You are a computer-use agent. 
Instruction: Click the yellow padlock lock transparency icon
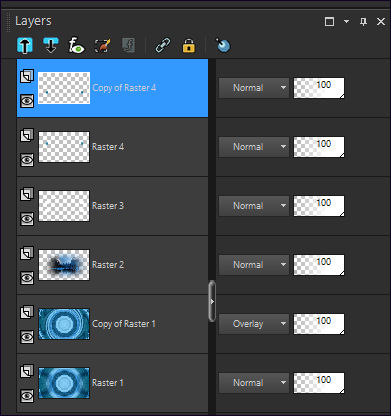(189, 45)
